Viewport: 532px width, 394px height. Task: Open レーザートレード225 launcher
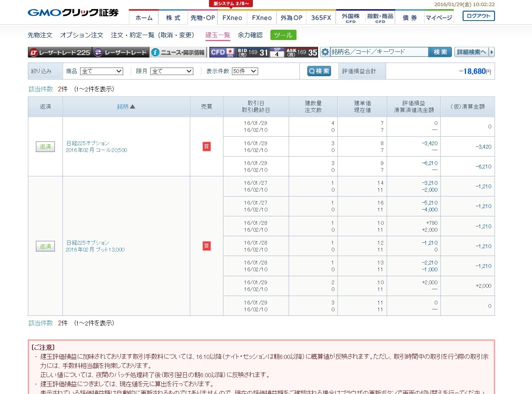tap(60, 53)
